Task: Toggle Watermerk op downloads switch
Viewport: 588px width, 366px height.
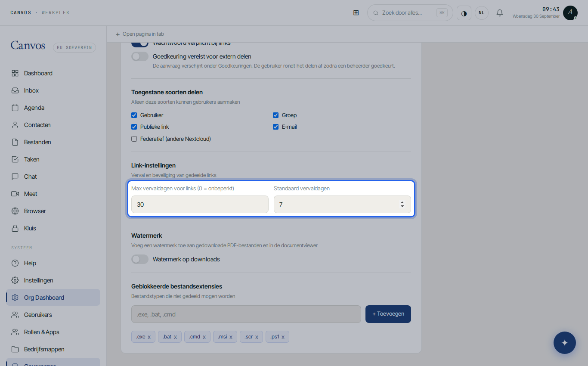Action: coord(140,259)
